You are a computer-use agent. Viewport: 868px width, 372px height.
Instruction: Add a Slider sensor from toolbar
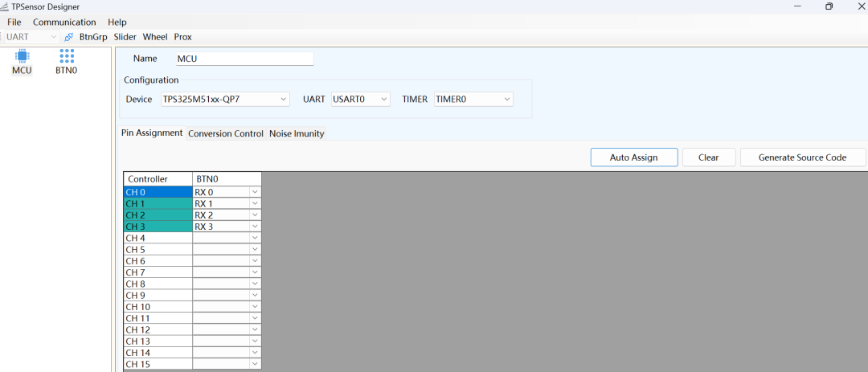tap(125, 37)
